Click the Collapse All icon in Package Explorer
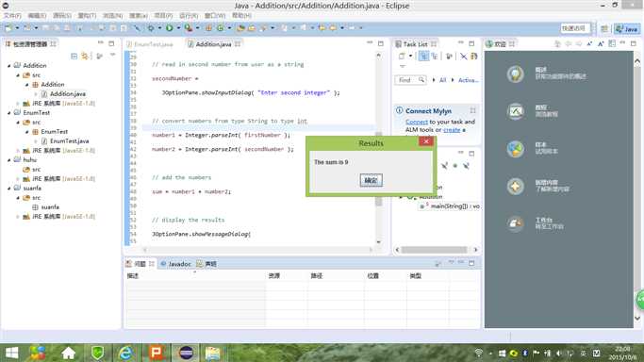 coord(74,56)
